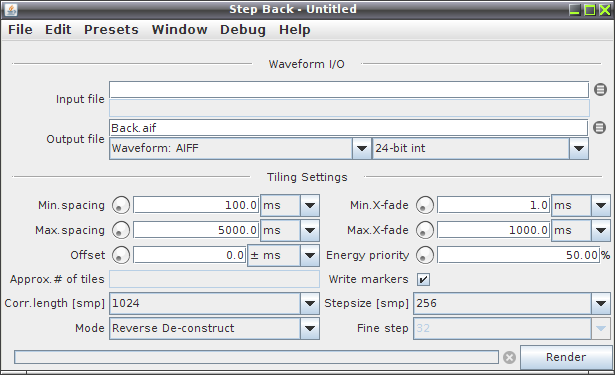
Task: Click the Offset value field 0.0
Action: tap(190, 255)
